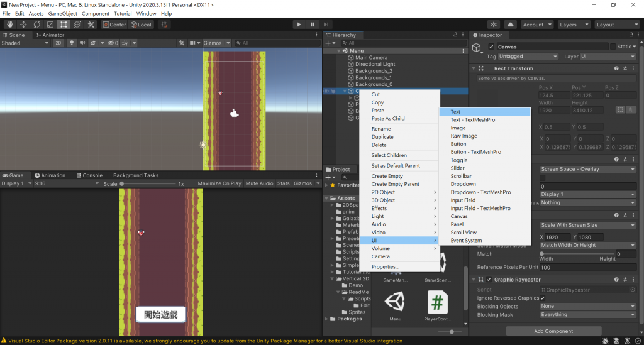Click the Reference Pixels Per Unit field
The image size is (644, 345).
click(x=588, y=268)
